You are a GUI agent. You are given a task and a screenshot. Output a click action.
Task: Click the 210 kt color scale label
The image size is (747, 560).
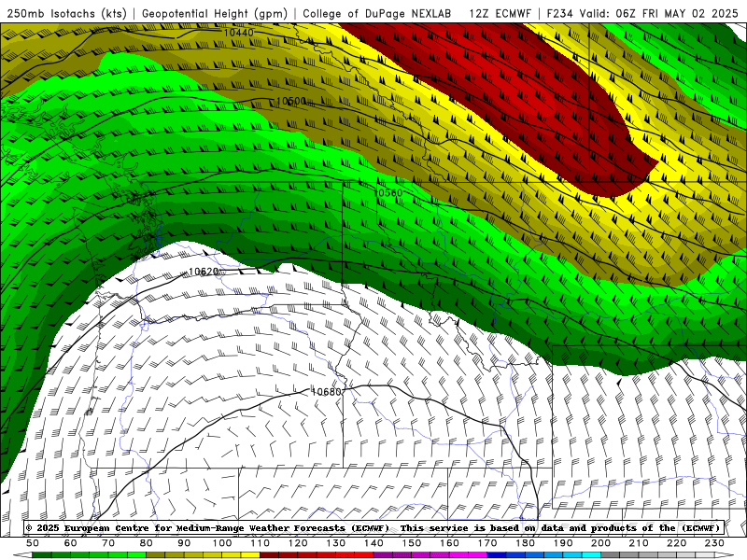(x=639, y=543)
